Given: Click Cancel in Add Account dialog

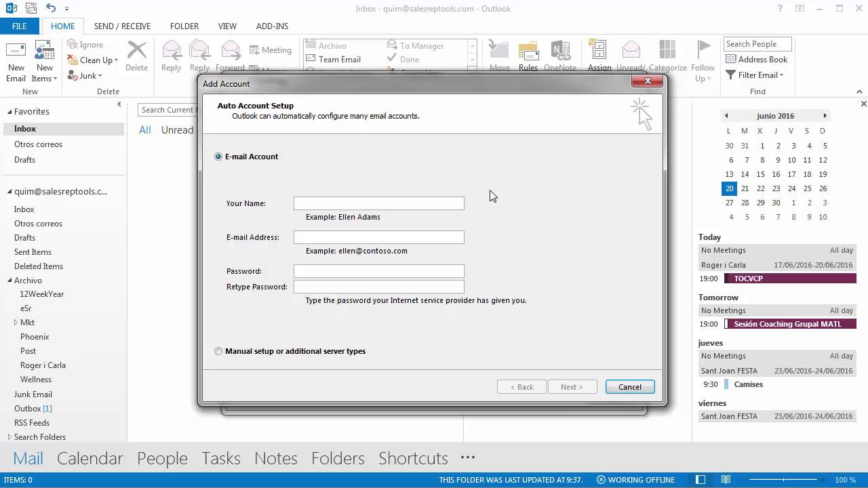Looking at the screenshot, I should point(629,387).
